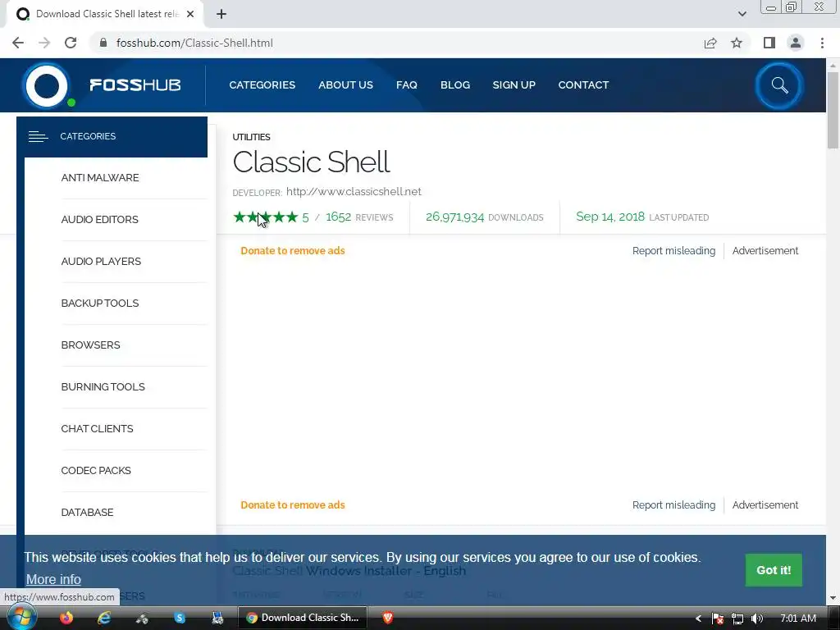Accept cookies with Got it! button
The width and height of the screenshot is (840, 630).
(774, 570)
